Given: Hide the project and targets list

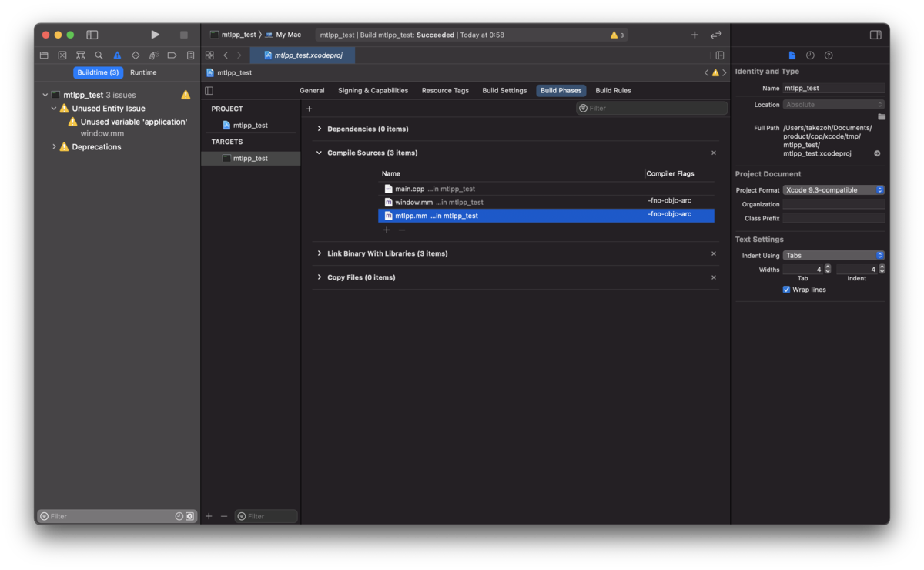Looking at the screenshot, I should (209, 90).
